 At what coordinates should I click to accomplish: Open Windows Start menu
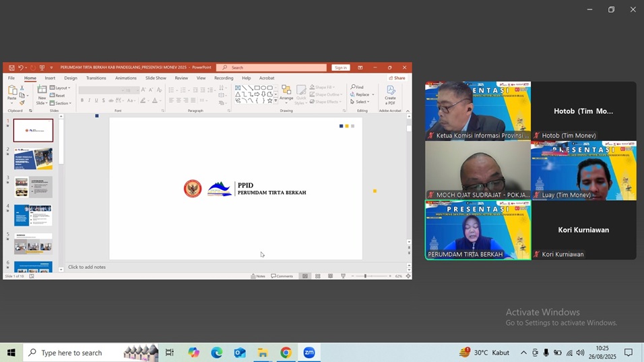tap(11, 353)
